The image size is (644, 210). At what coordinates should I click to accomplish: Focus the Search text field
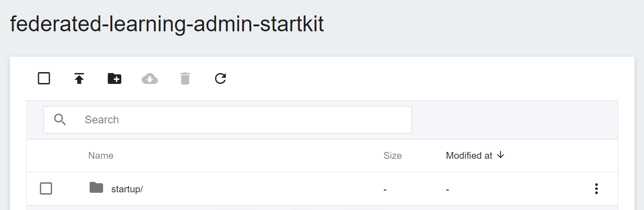pos(228,120)
